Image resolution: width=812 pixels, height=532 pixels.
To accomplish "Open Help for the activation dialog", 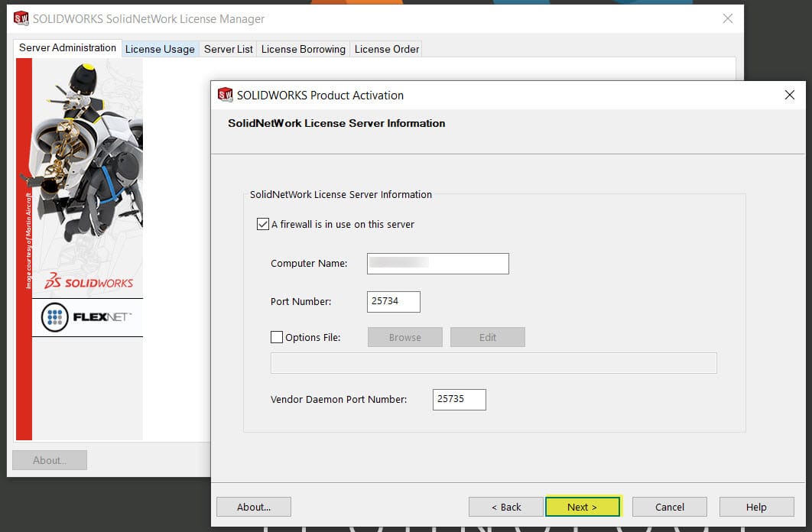I will (756, 507).
